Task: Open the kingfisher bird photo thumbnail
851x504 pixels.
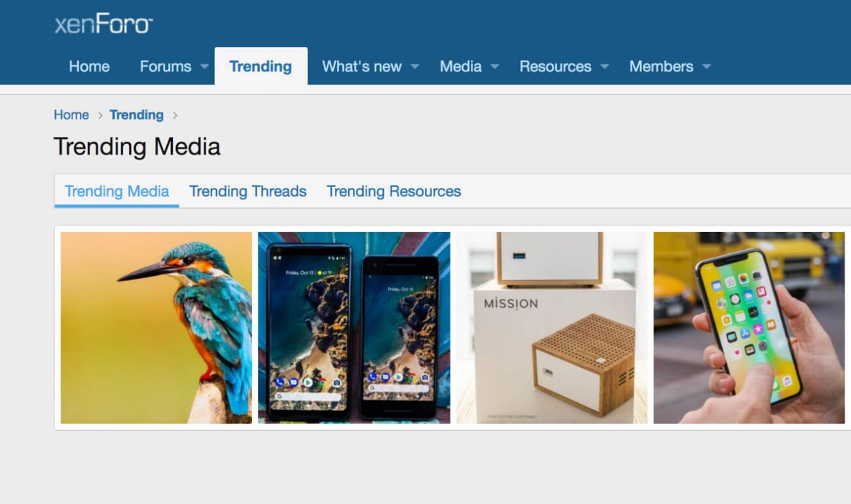Action: (x=156, y=328)
